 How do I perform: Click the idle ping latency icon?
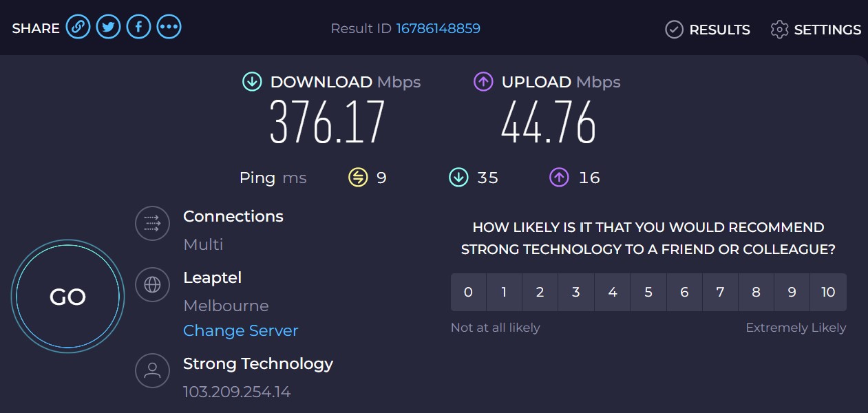point(358,178)
